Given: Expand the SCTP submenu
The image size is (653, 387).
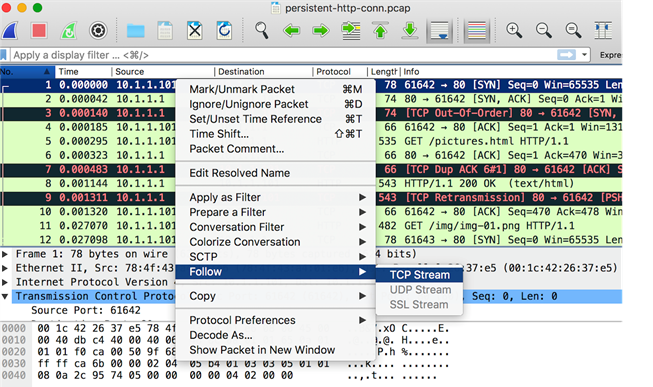Looking at the screenshot, I should tap(275, 257).
